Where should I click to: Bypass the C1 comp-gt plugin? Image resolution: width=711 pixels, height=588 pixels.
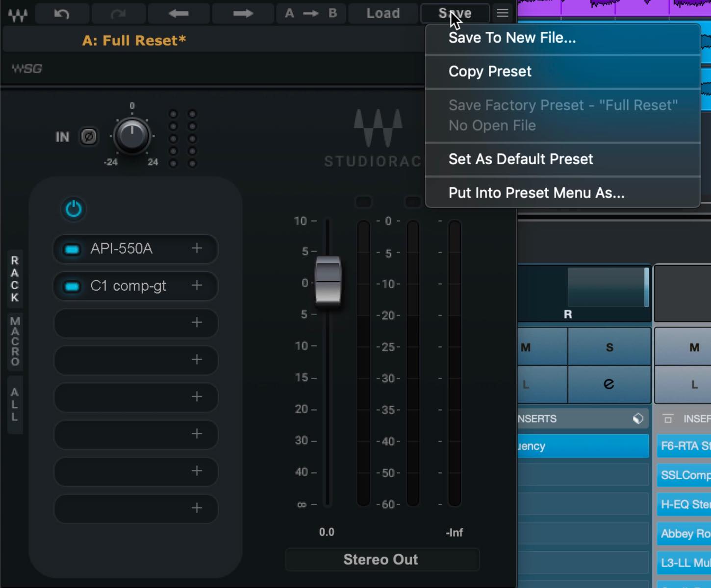click(x=72, y=287)
